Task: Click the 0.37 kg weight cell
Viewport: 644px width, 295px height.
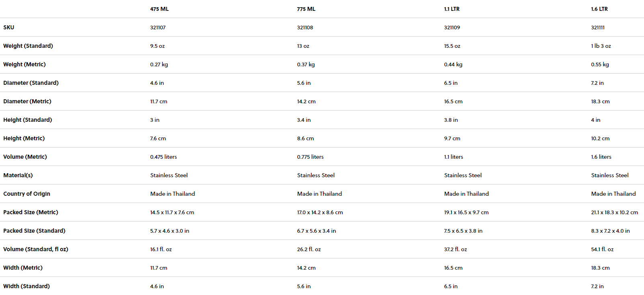Action: pyautogui.click(x=306, y=64)
